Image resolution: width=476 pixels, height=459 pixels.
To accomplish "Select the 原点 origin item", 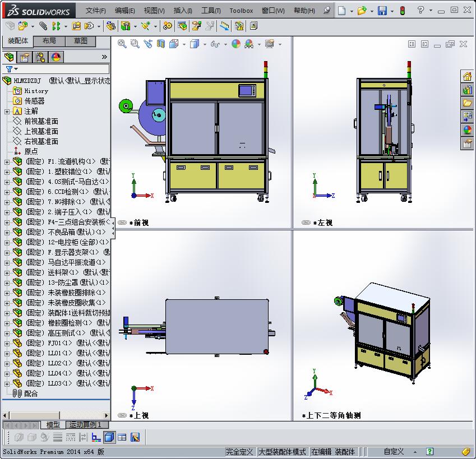I will click(x=31, y=151).
